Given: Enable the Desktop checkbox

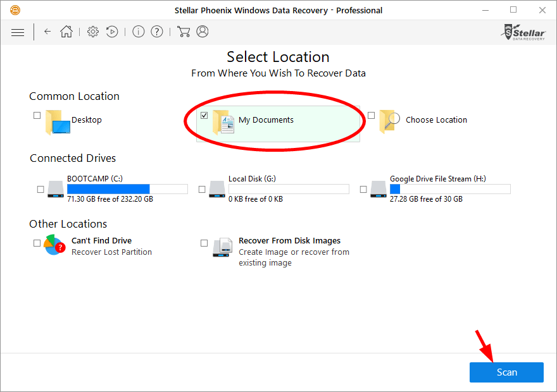Looking at the screenshot, I should pyautogui.click(x=37, y=115).
